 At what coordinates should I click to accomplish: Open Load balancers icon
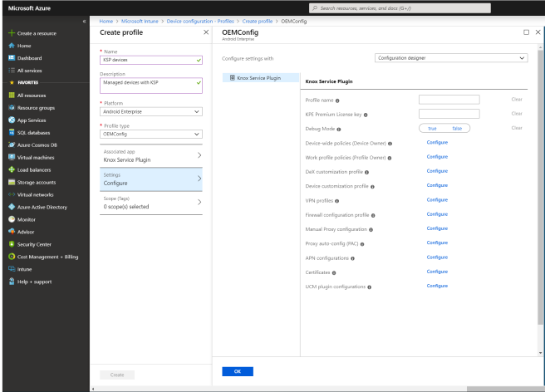pyautogui.click(x=12, y=169)
